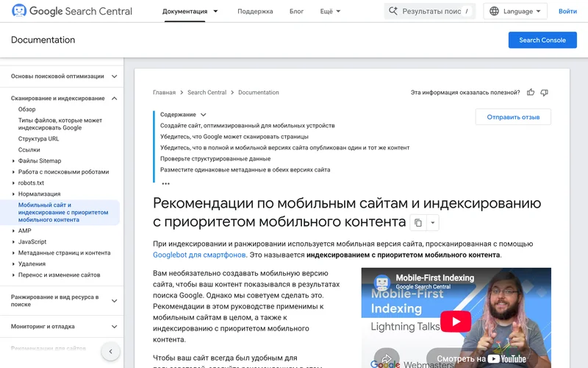The height and width of the screenshot is (368, 588).
Task: Click the Google Search Central logo
Action: coord(71,11)
